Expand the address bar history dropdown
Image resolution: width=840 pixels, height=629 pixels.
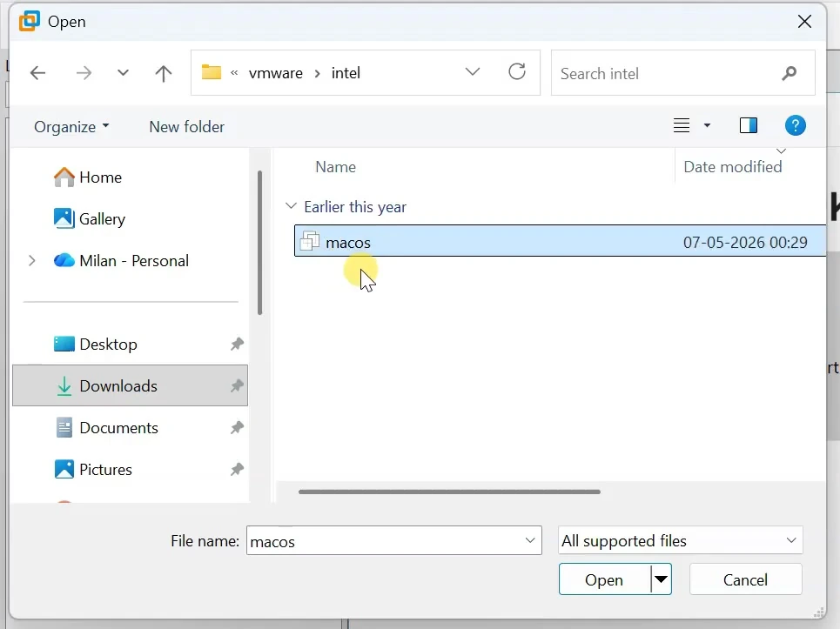473,71
